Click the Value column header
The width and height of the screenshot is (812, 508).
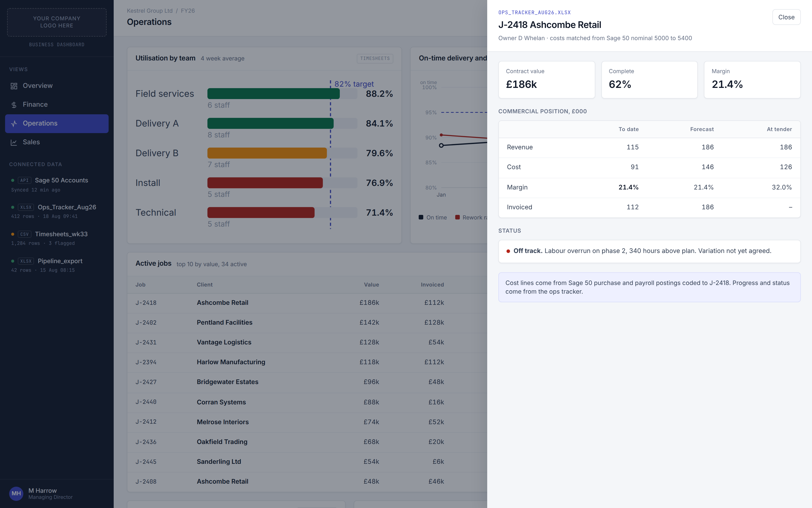[x=371, y=284]
